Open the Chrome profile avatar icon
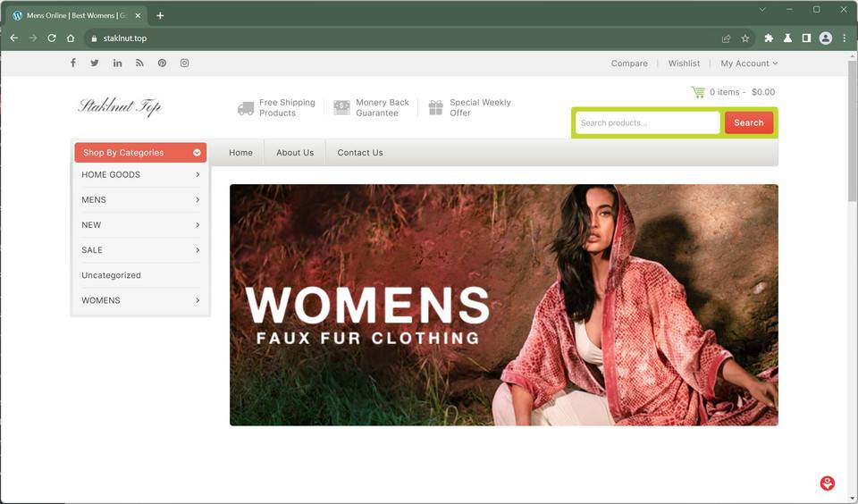 (x=826, y=38)
